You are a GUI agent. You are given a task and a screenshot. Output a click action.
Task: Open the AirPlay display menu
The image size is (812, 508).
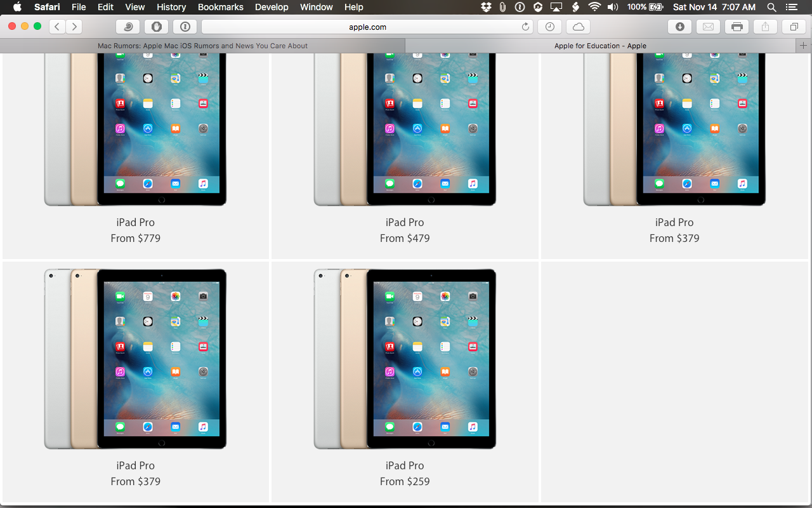tap(556, 7)
